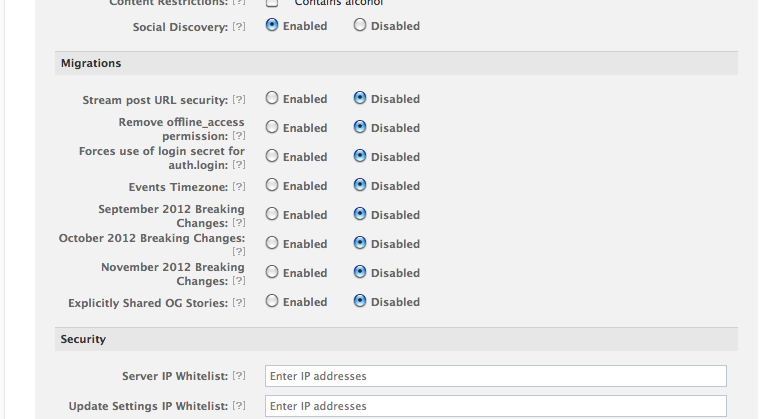Check the Contains alcohol checkbox
766x419 pixels.
pyautogui.click(x=272, y=3)
